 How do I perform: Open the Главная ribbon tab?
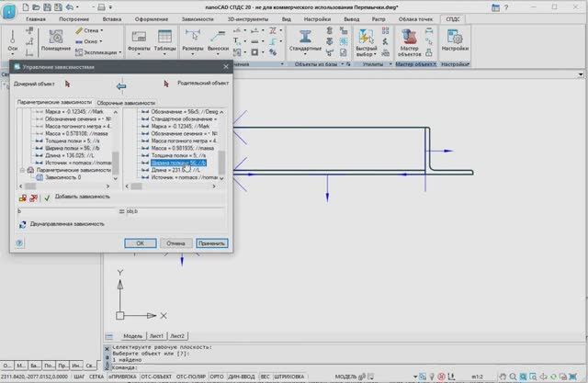36,18
